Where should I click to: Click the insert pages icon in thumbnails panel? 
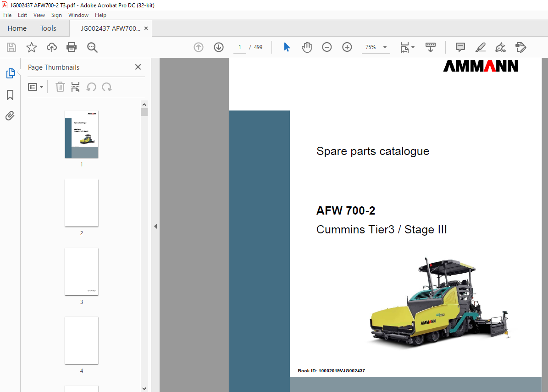[75, 87]
